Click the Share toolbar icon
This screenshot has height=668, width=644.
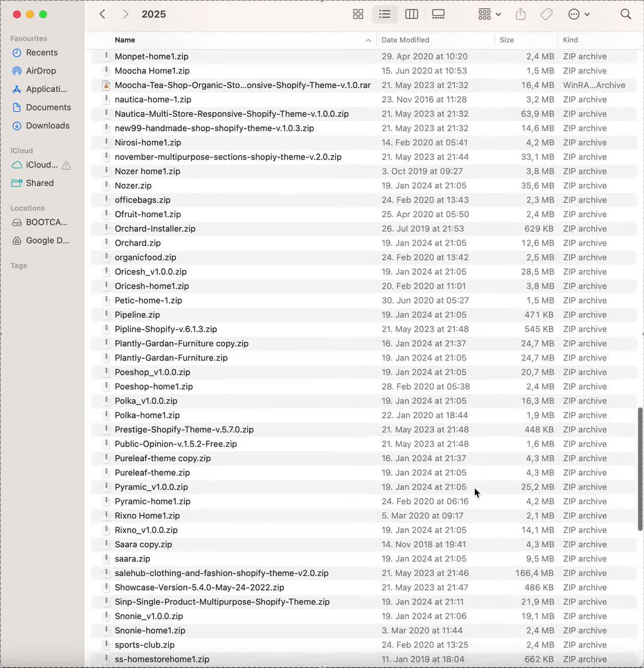(520, 14)
